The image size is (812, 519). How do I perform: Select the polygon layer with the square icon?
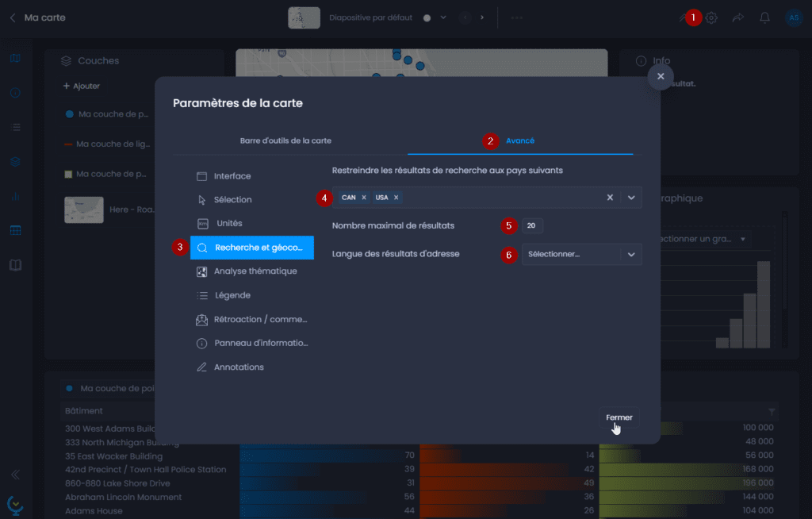107,175
